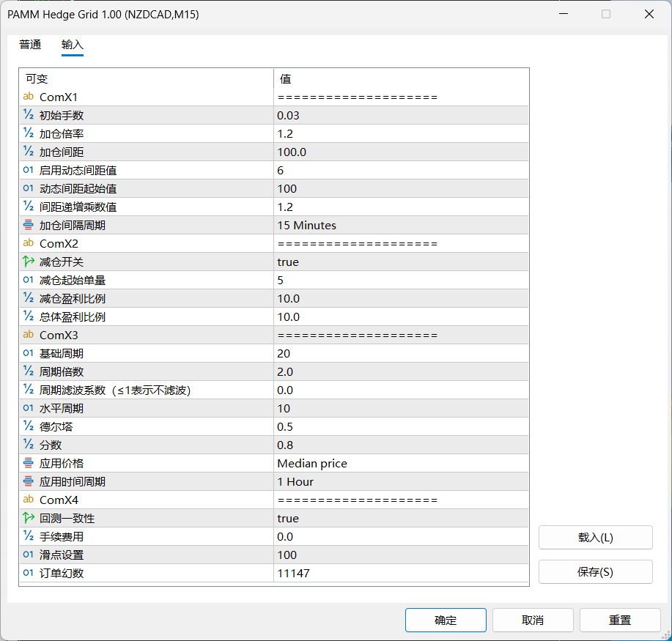Click the double-type icon next to 加仓间距
The width and height of the screenshot is (672, 641).
click(x=29, y=152)
